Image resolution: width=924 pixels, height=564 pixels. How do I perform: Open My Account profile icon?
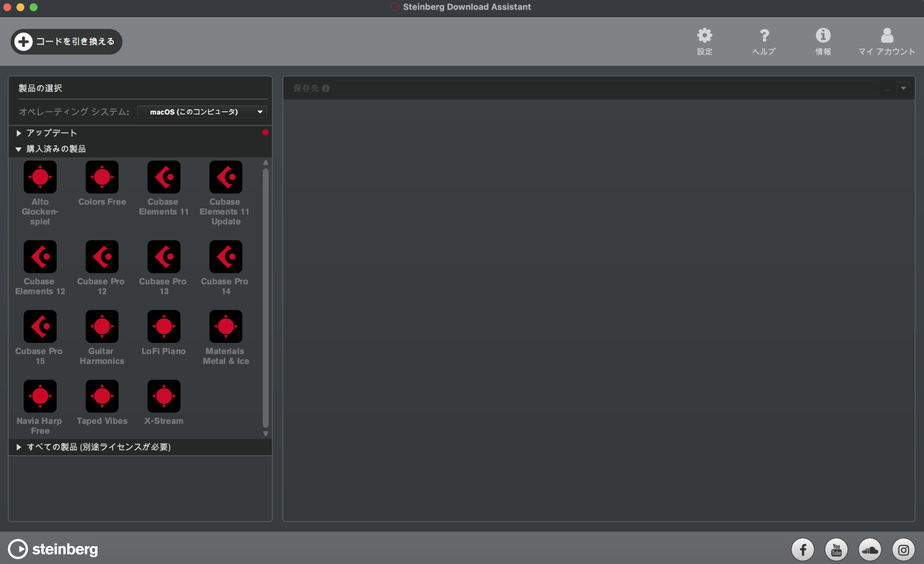pos(887,36)
